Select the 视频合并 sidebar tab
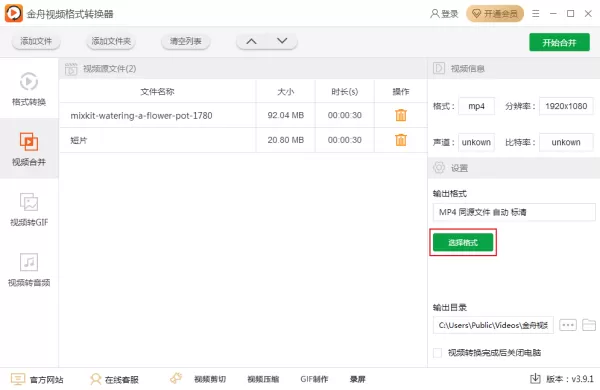The height and width of the screenshot is (390, 600). (x=29, y=148)
